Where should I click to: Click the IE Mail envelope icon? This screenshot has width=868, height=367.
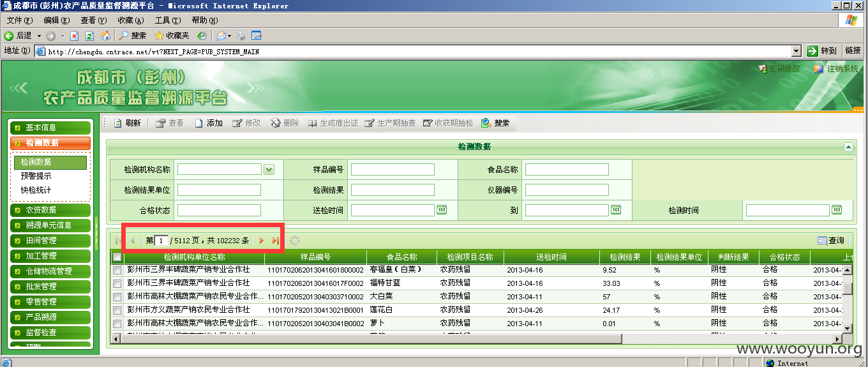coord(221,36)
